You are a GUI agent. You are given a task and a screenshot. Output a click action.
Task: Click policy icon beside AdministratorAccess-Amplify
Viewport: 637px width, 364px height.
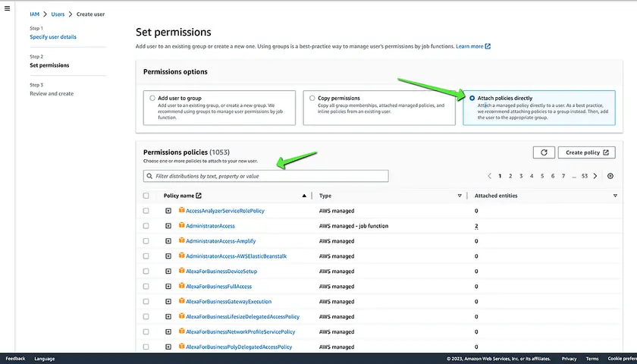click(x=181, y=240)
